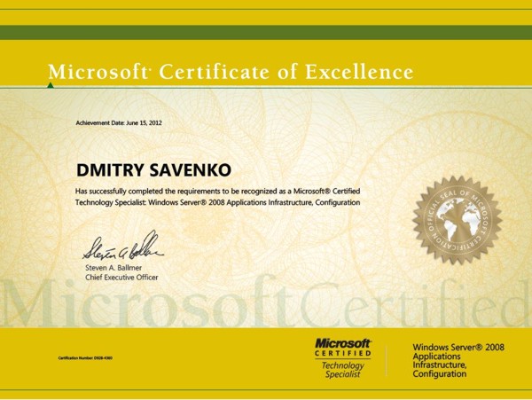Click the Microsoft Certificate of Excellence heading
This screenshot has width=532, height=400.
(231, 72)
